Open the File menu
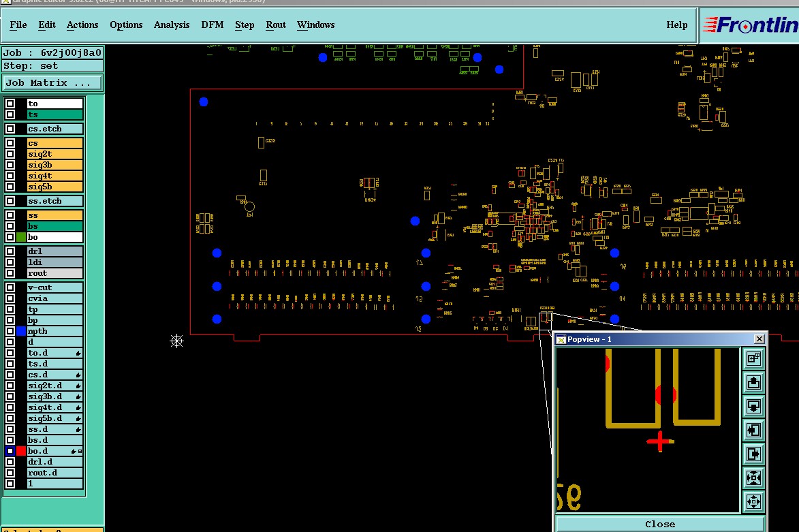Image resolution: width=799 pixels, height=532 pixels. tap(18, 25)
